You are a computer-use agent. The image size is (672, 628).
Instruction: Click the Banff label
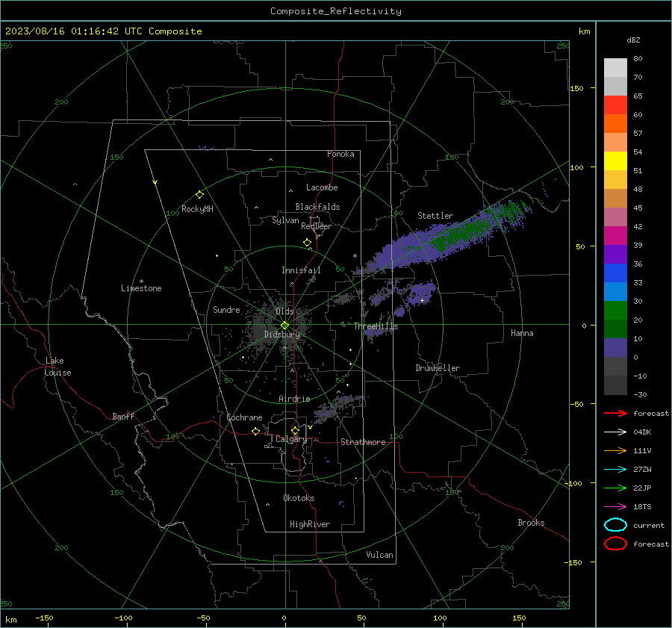coord(123,416)
